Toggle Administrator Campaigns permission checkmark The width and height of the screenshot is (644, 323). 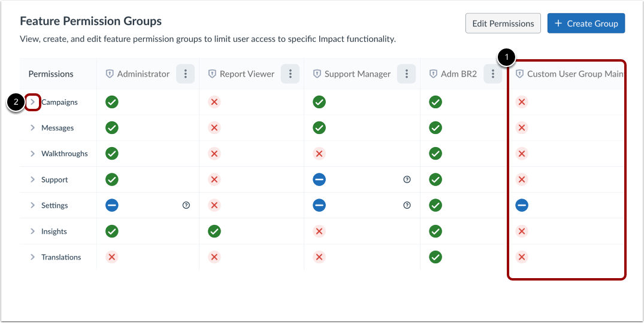[112, 102]
